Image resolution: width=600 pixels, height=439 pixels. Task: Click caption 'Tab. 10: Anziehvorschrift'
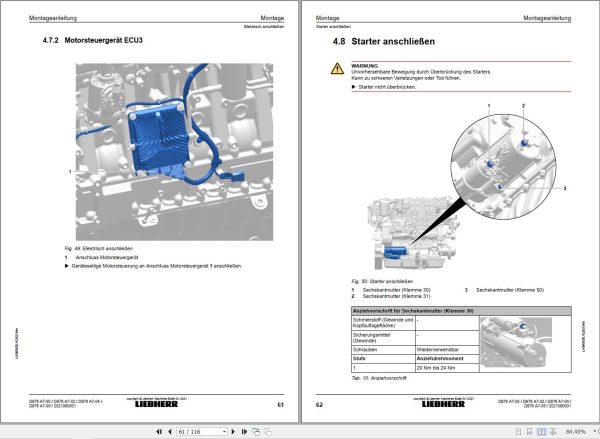pyautogui.click(x=379, y=378)
